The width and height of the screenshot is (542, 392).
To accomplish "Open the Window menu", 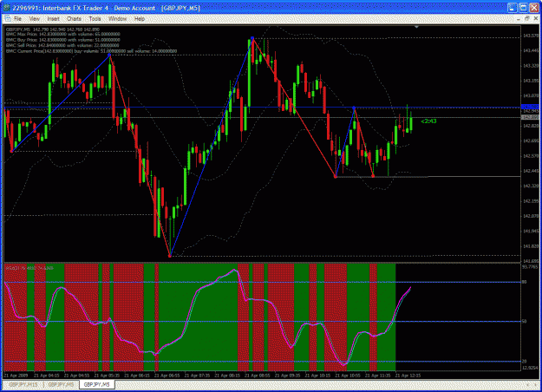I will [x=118, y=19].
